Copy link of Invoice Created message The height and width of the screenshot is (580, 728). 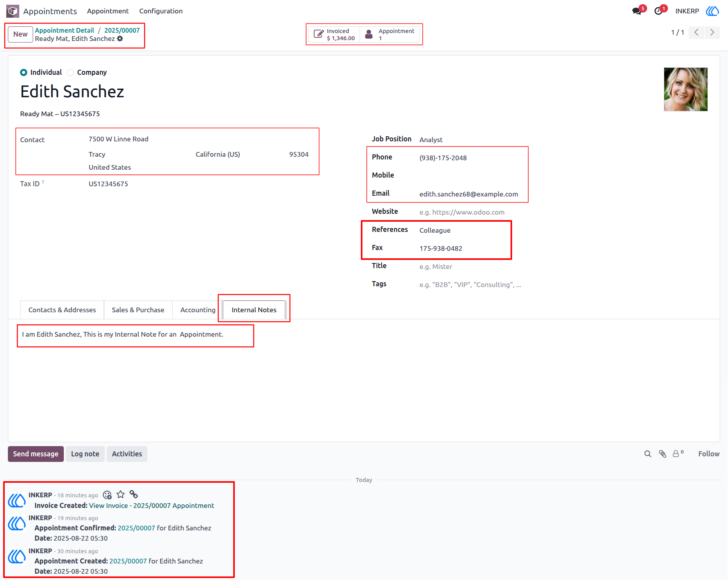tap(134, 494)
